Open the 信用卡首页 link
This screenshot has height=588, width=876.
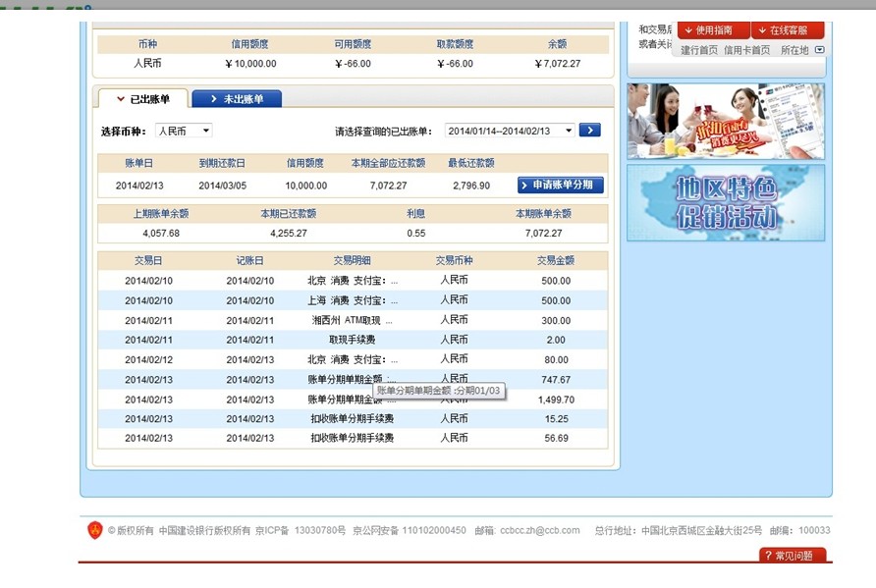tap(746, 50)
